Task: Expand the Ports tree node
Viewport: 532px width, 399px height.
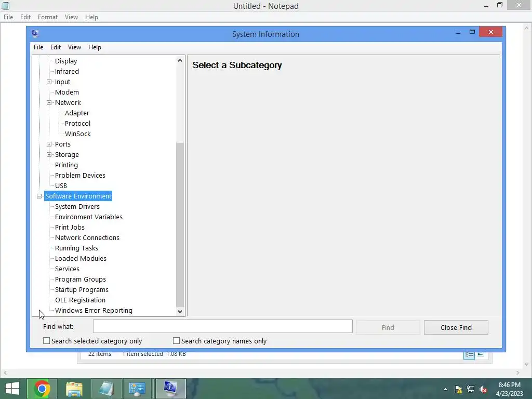Action: 49,144
